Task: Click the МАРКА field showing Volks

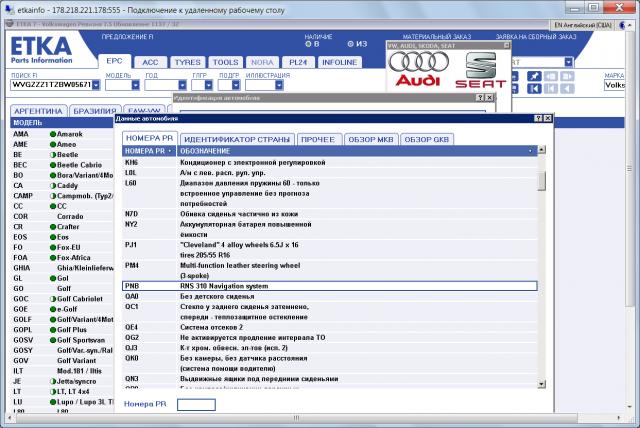Action: [614, 85]
